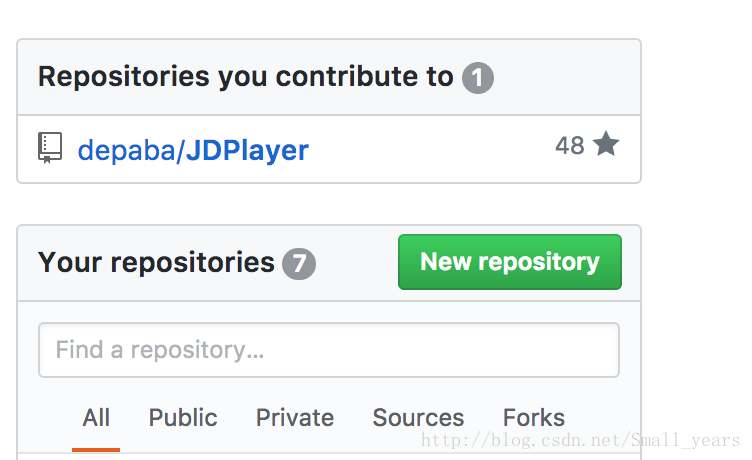Viewport: 752px width, 460px height.
Task: Switch to the Private repositories tab
Action: (x=294, y=417)
